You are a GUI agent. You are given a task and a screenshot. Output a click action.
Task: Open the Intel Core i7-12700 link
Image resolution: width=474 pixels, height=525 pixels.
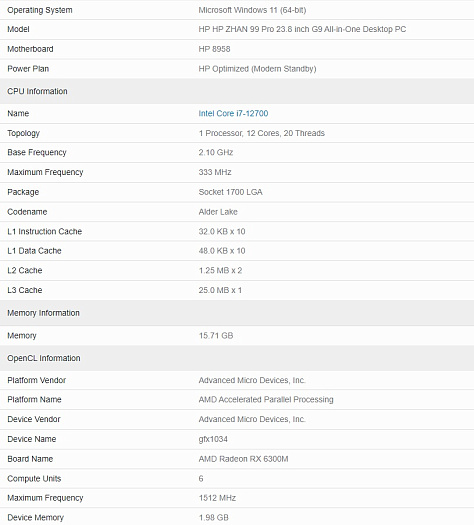233,114
